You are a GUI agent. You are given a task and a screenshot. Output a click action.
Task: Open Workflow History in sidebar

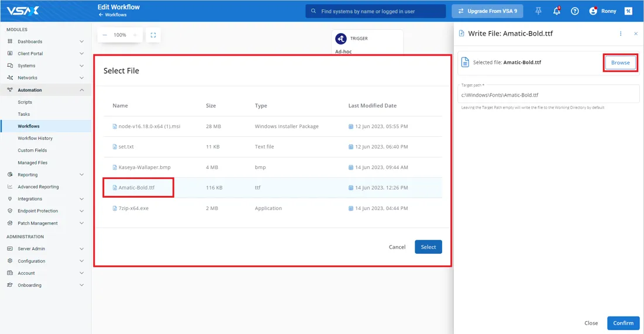pyautogui.click(x=35, y=139)
